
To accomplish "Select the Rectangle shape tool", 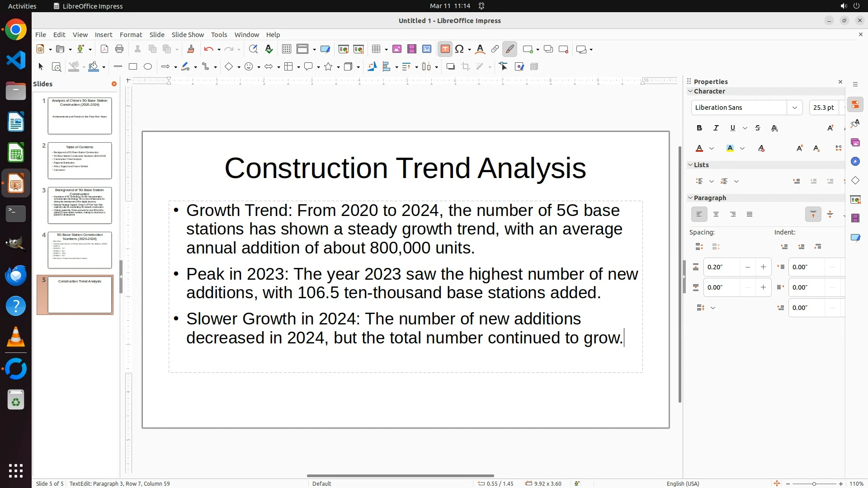I will pyautogui.click(x=133, y=67).
